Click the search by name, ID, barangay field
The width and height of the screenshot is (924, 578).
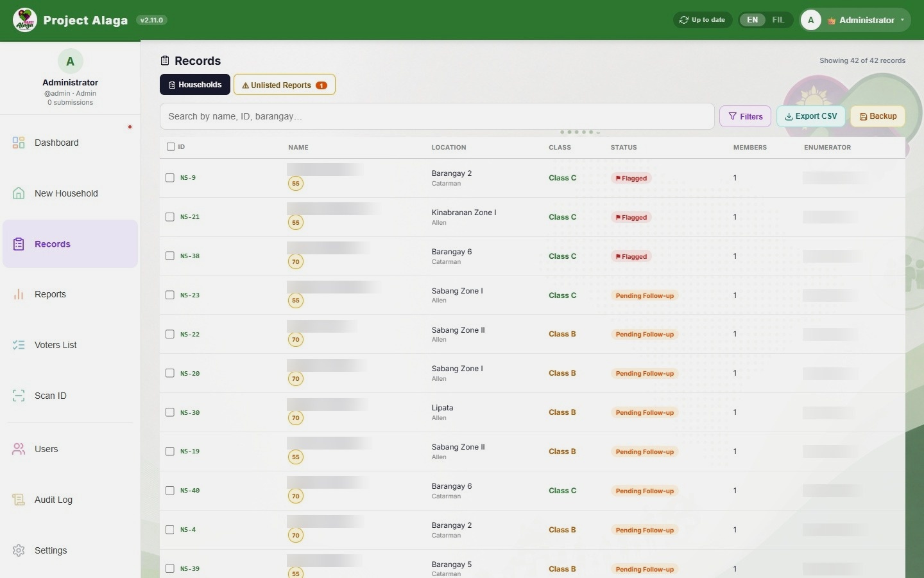pos(437,116)
